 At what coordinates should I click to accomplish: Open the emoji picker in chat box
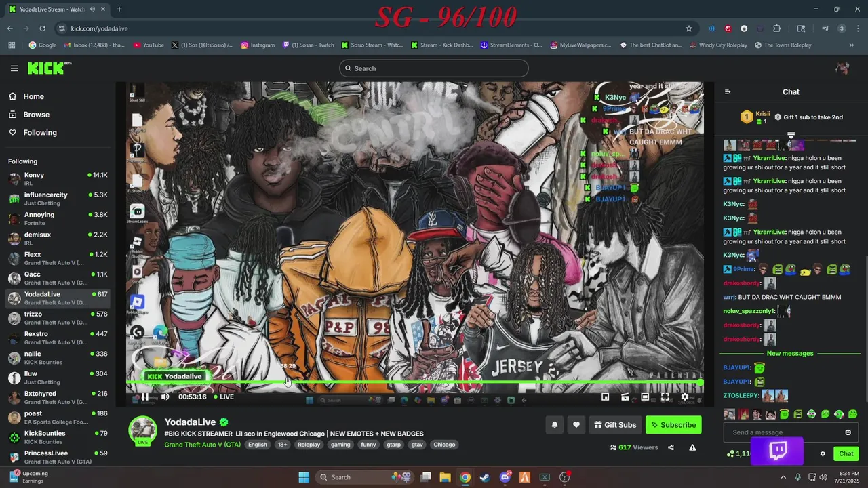pyautogui.click(x=848, y=432)
